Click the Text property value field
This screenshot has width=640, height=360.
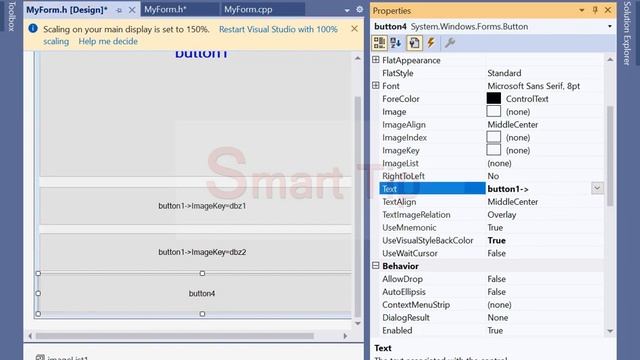tap(538, 189)
